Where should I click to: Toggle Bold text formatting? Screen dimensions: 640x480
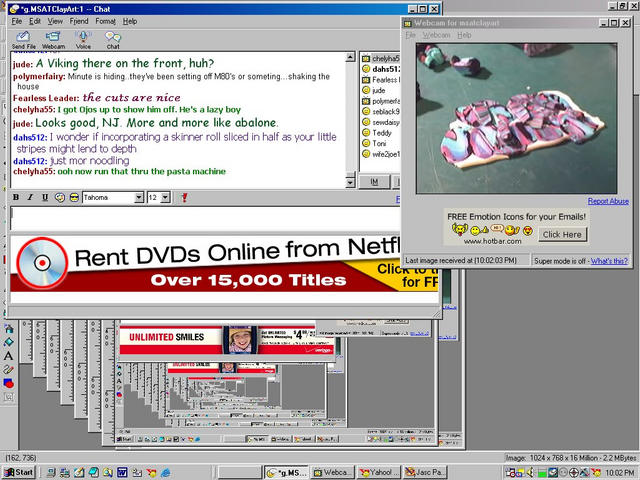[16, 198]
